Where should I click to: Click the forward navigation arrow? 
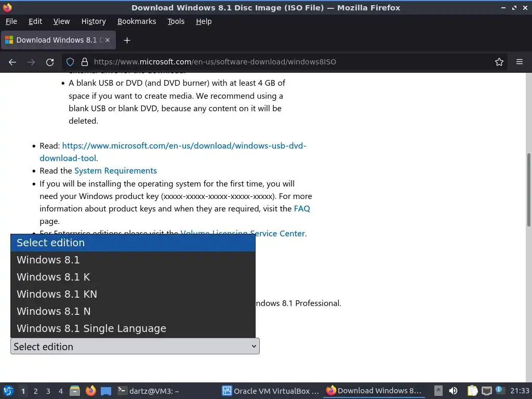31,62
